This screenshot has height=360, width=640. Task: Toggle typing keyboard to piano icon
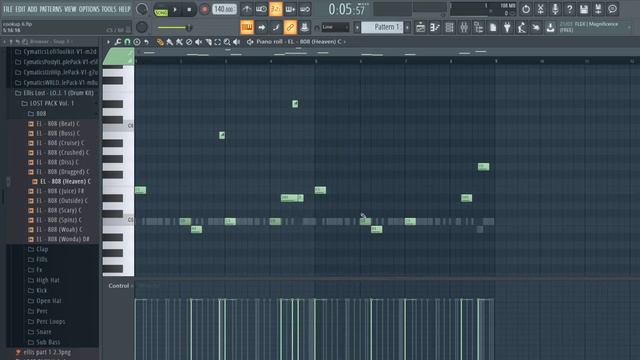click(247, 27)
